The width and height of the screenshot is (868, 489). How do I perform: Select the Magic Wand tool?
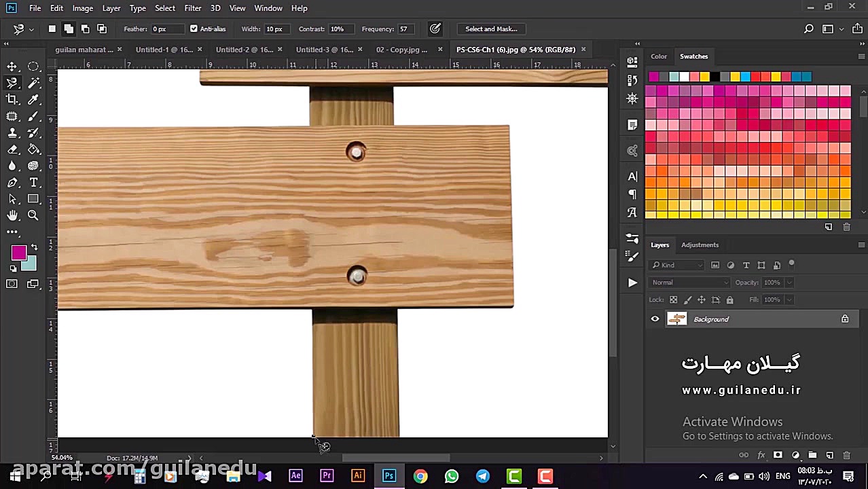(x=33, y=83)
